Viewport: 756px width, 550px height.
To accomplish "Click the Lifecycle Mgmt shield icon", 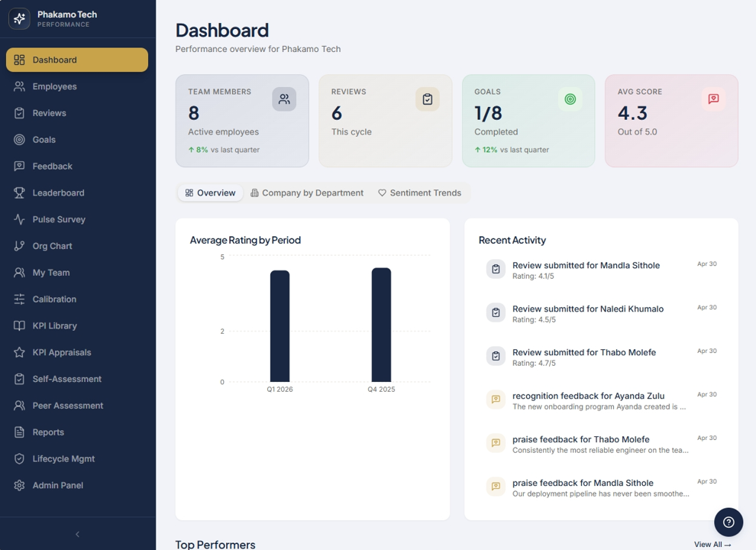I will 19,458.
